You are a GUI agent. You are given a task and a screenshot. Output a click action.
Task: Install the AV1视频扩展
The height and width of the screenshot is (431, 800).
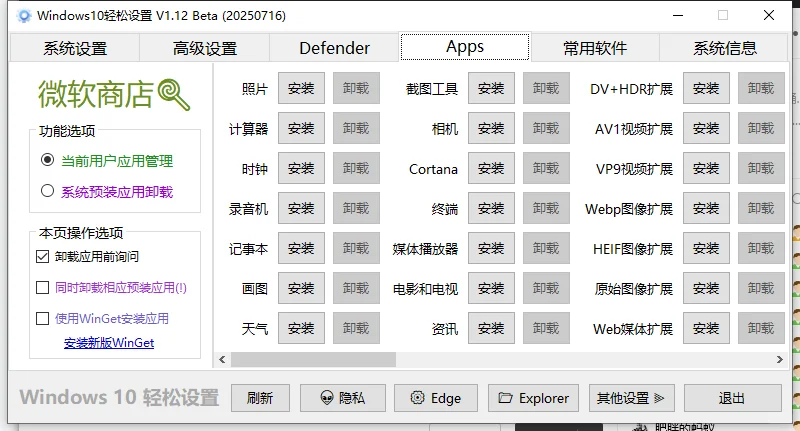click(x=706, y=128)
